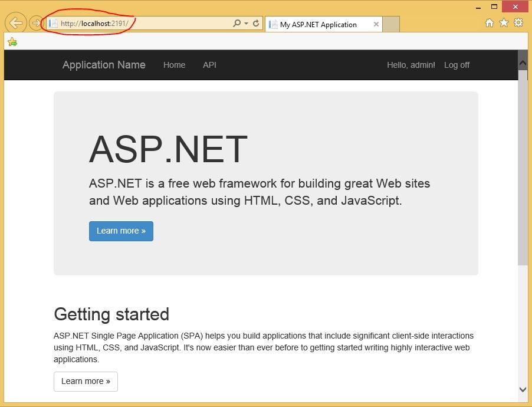Screen dimensions: 532x407
Task: Open the Favorites panel via the star icon
Action: 503,22
